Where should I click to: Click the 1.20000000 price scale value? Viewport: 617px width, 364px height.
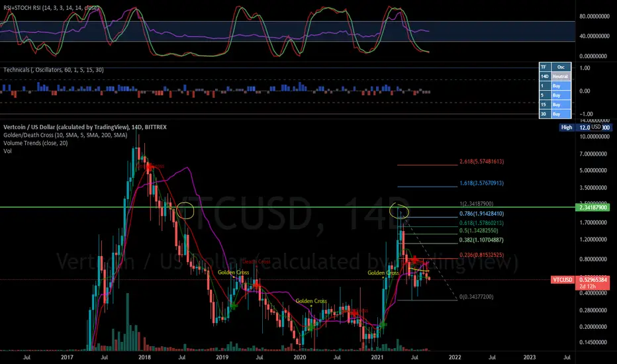[593, 240]
